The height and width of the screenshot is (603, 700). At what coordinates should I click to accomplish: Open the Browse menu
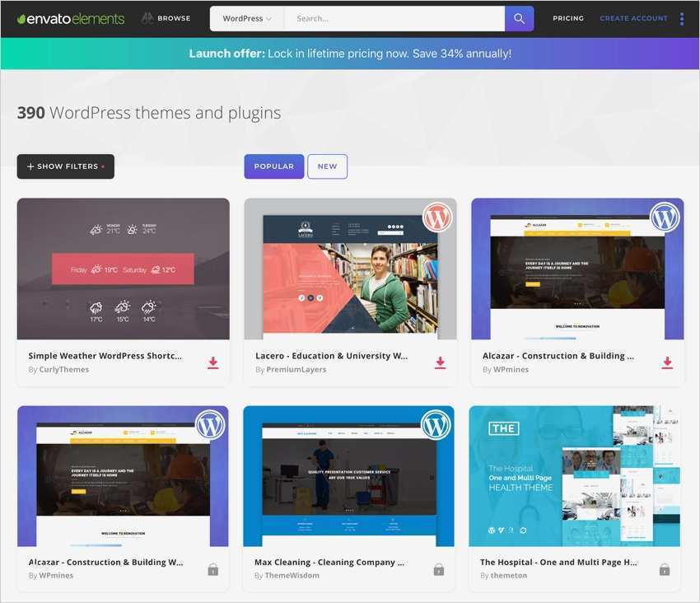[x=166, y=18]
